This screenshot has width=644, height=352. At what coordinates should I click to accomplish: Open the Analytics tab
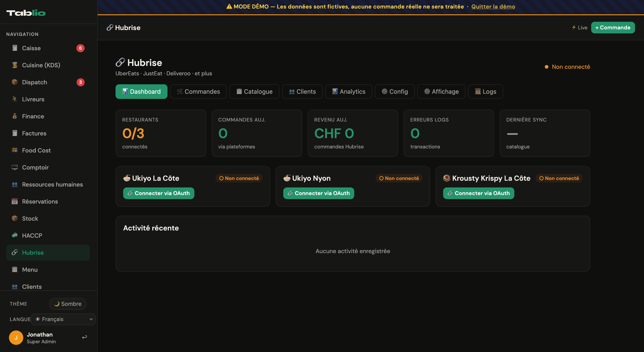[x=349, y=92]
